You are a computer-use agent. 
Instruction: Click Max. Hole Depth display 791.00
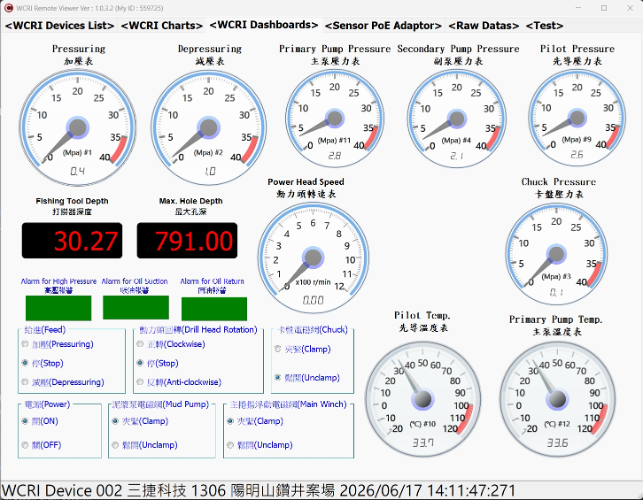[187, 240]
